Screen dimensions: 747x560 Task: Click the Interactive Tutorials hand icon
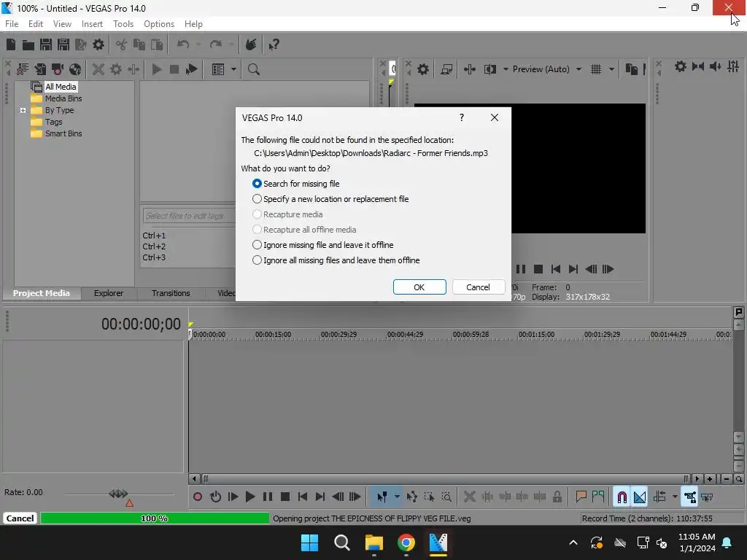(251, 44)
